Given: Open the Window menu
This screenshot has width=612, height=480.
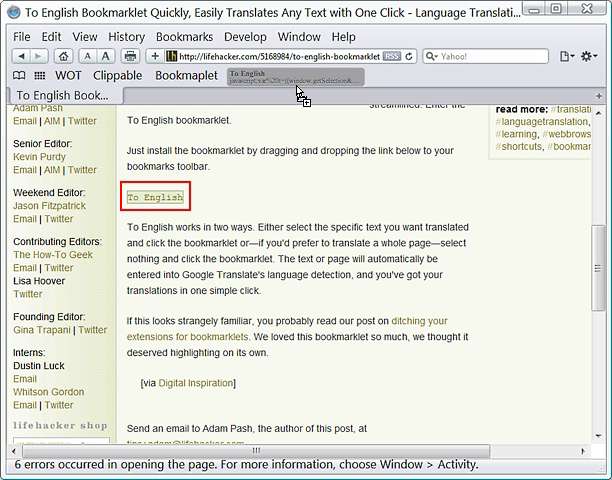Looking at the screenshot, I should coord(299,37).
